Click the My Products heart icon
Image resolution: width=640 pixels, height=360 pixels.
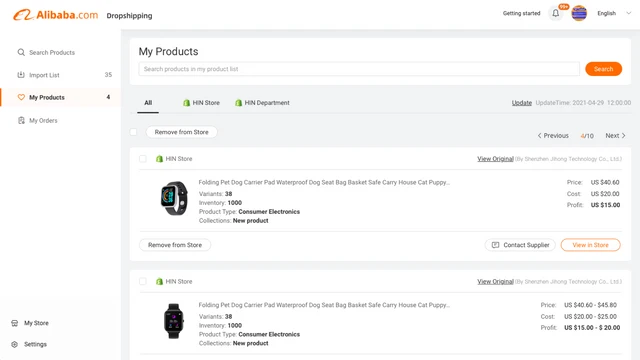point(21,97)
